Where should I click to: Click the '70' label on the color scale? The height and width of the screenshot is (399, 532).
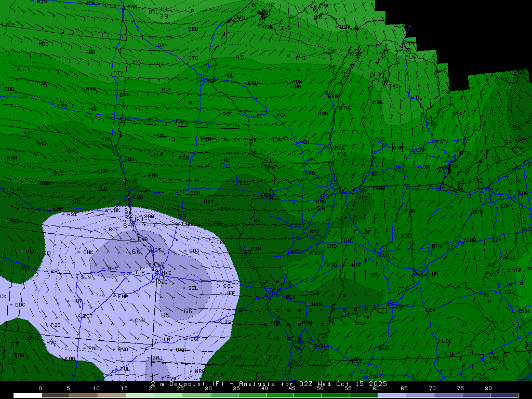click(x=432, y=389)
